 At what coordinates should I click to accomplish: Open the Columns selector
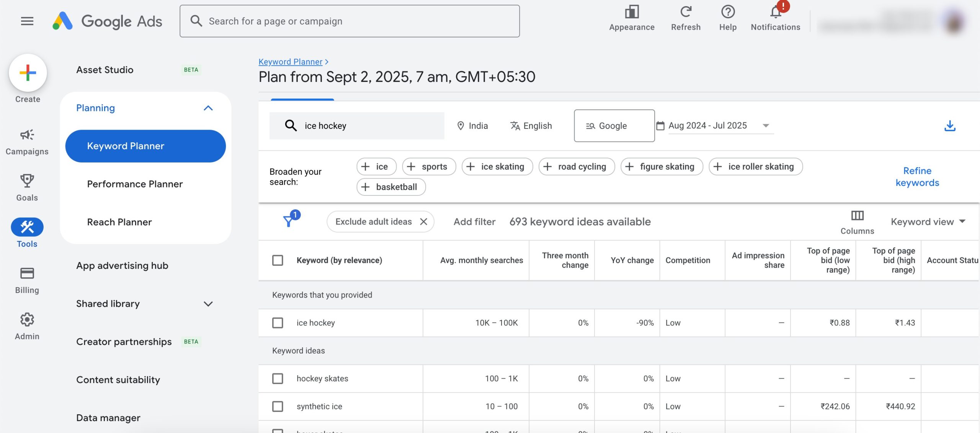tap(857, 222)
